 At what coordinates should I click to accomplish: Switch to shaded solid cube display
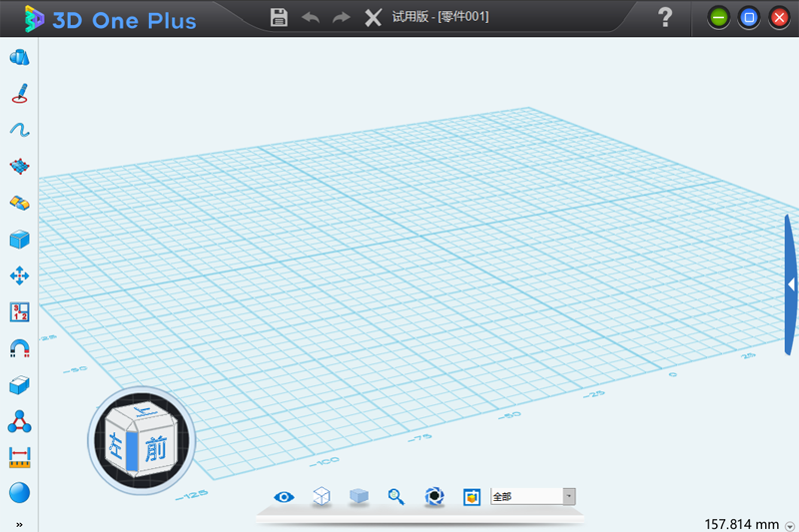[359, 496]
